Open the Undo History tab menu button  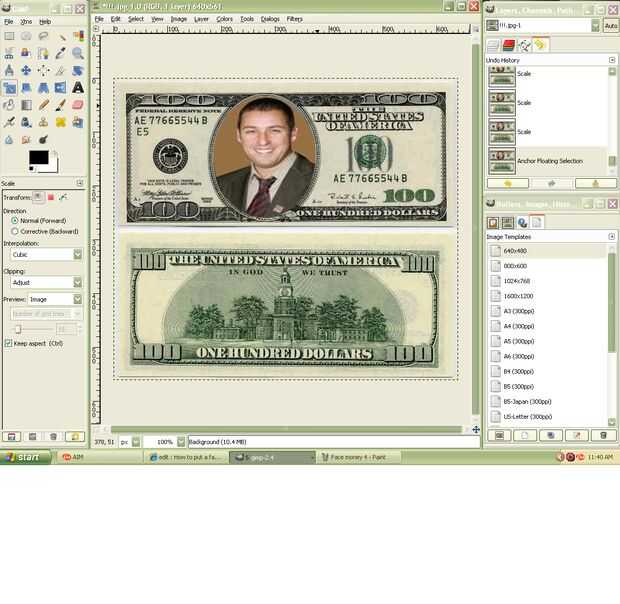tap(612, 60)
